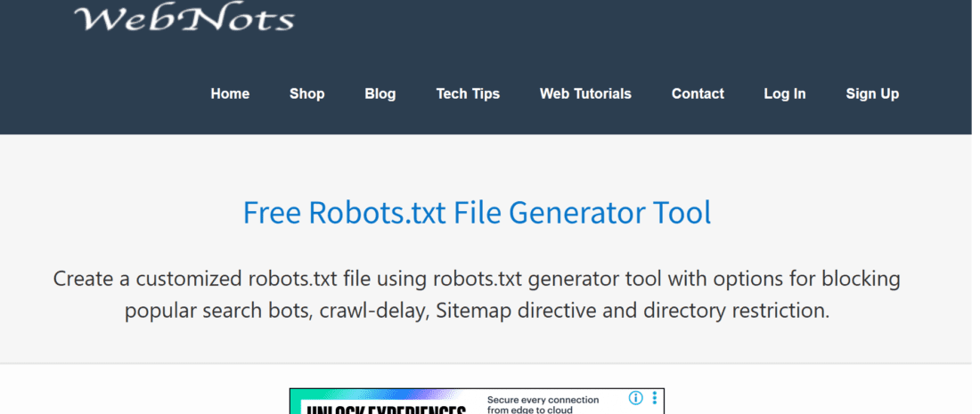Click the WebNots logo
This screenshot has height=414, width=980.
(184, 18)
